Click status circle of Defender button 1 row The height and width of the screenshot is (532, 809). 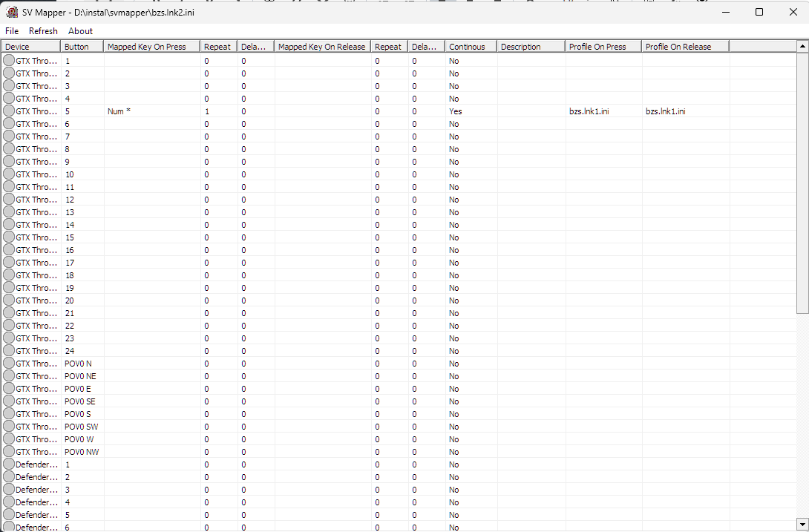click(9, 464)
